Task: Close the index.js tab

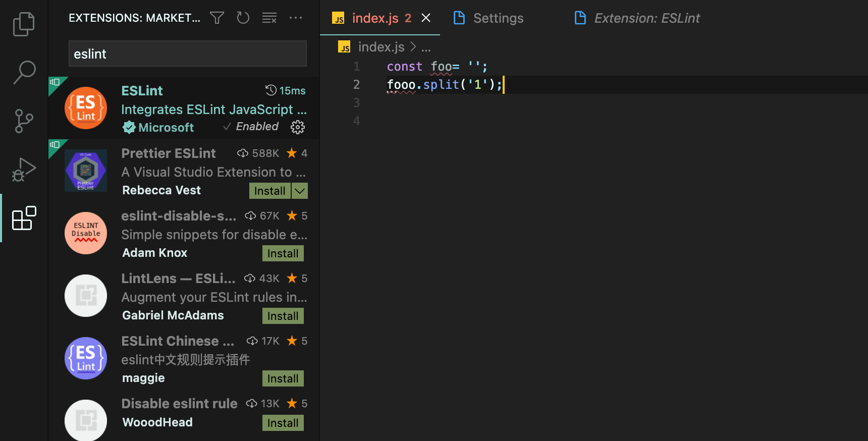Action: pos(426,18)
